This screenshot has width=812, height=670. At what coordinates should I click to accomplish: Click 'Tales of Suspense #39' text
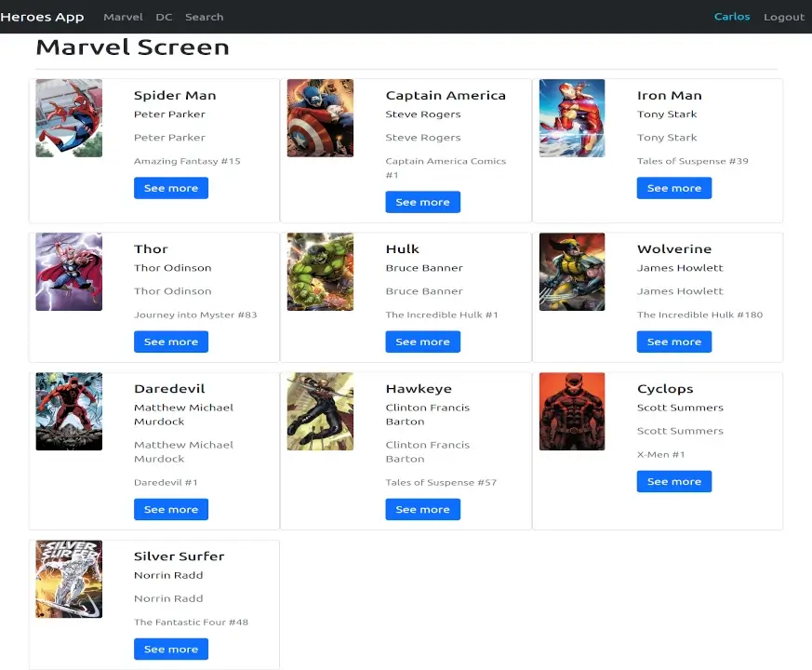[693, 161]
